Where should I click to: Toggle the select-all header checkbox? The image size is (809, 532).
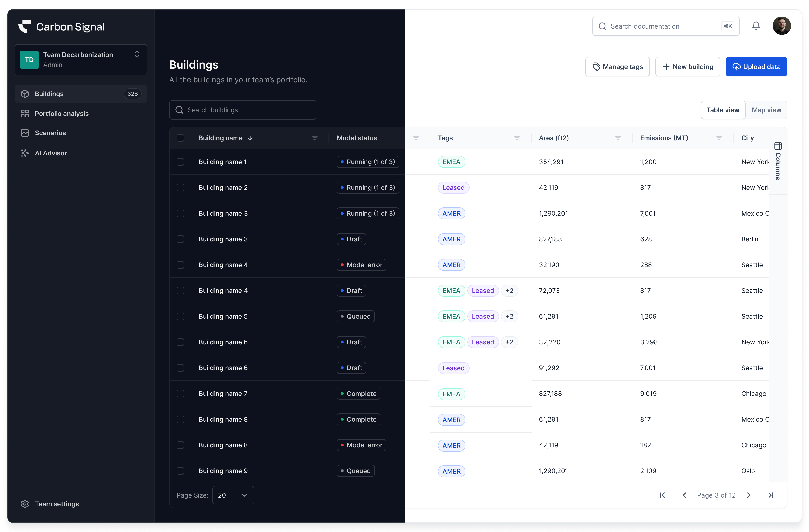coord(180,138)
